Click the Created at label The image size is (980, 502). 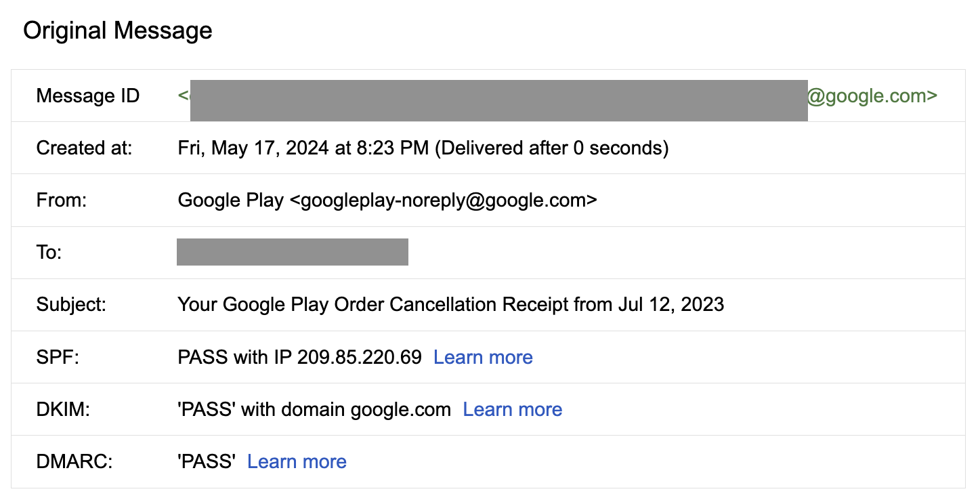[x=85, y=148]
